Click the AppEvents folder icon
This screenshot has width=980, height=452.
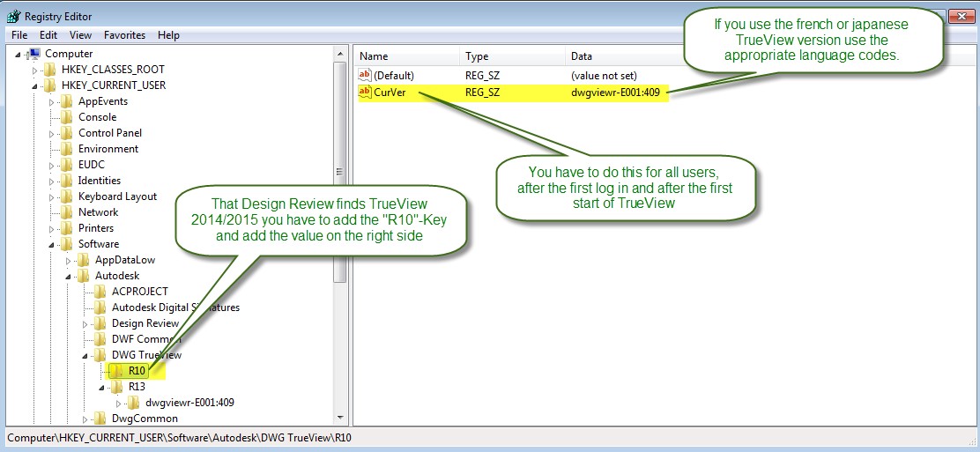68,101
